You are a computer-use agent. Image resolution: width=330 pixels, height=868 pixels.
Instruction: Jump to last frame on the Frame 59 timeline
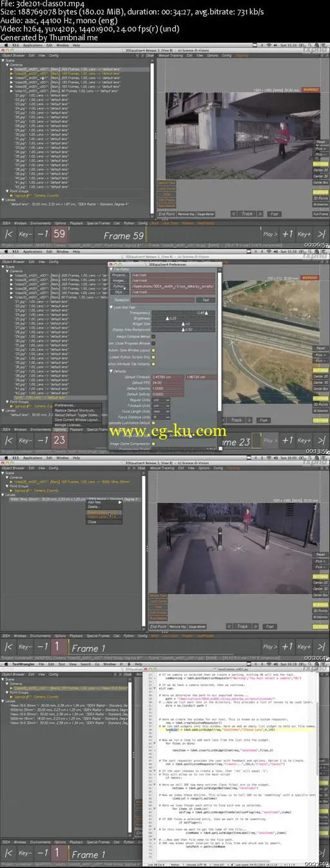point(321,235)
